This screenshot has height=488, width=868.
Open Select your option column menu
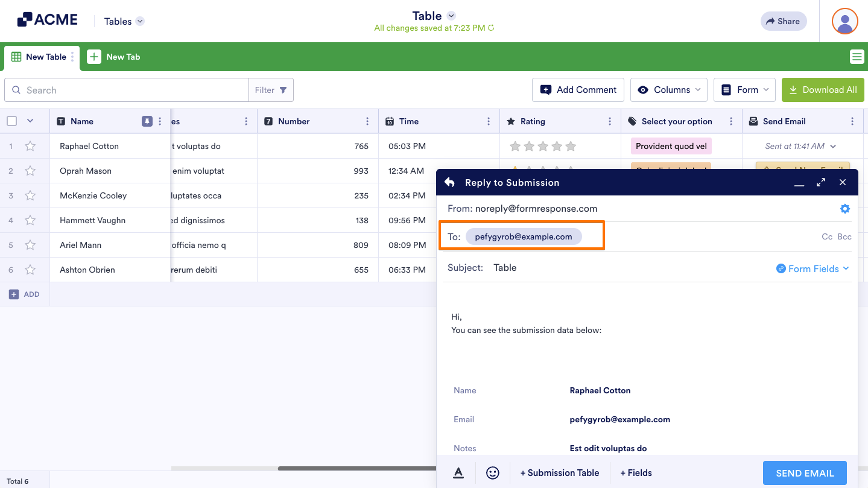pos(731,121)
